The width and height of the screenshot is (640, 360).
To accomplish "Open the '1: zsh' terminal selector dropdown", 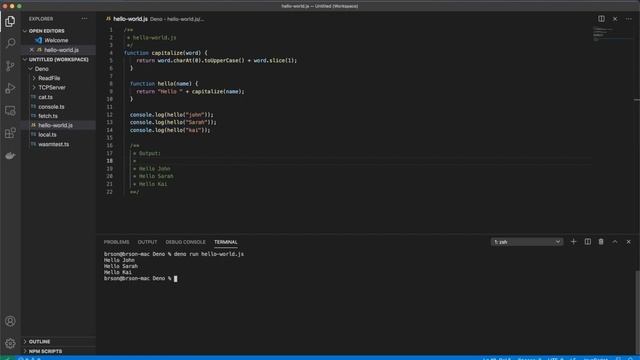I will point(527,242).
